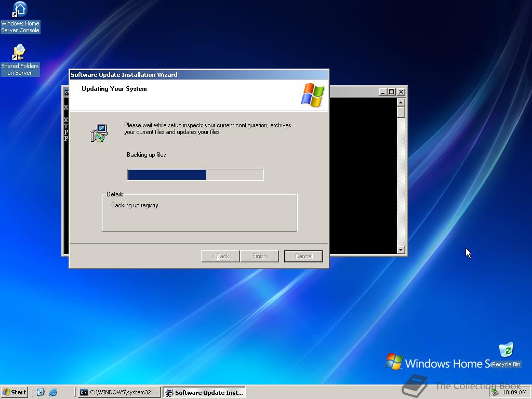Open the Start menu
This screenshot has width=532, height=399.
(14, 392)
